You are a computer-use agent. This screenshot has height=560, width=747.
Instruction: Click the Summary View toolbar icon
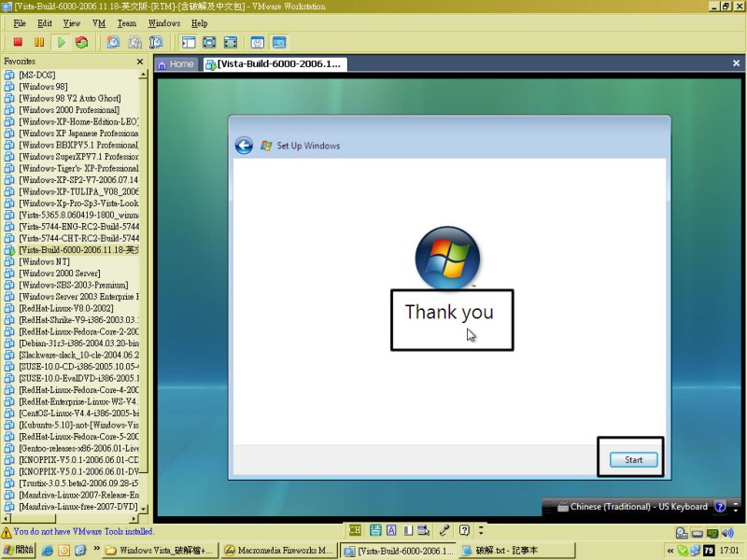click(258, 42)
